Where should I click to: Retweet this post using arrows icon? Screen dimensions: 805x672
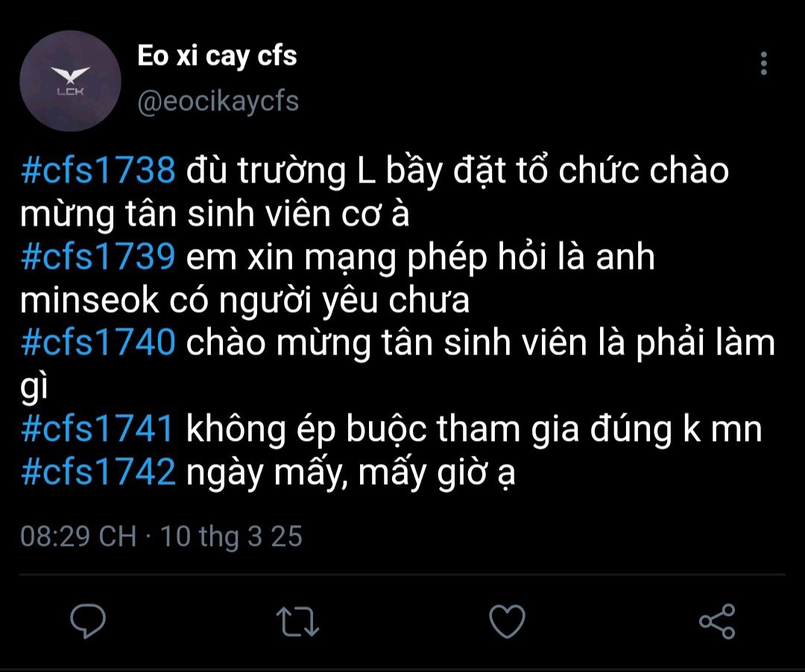click(297, 622)
